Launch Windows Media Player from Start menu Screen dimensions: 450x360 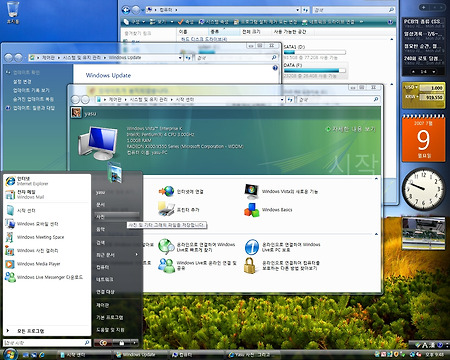click(47, 264)
